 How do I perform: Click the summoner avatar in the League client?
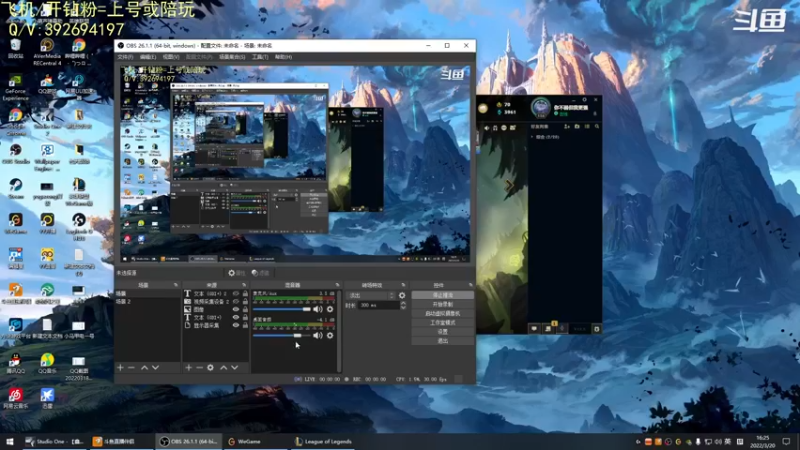pyautogui.click(x=540, y=108)
